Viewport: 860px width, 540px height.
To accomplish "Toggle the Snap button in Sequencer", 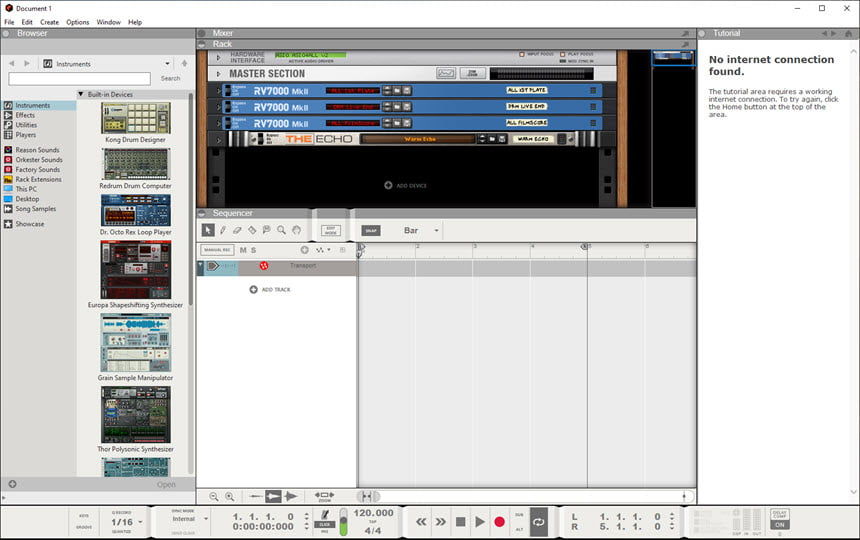I will pyautogui.click(x=371, y=231).
